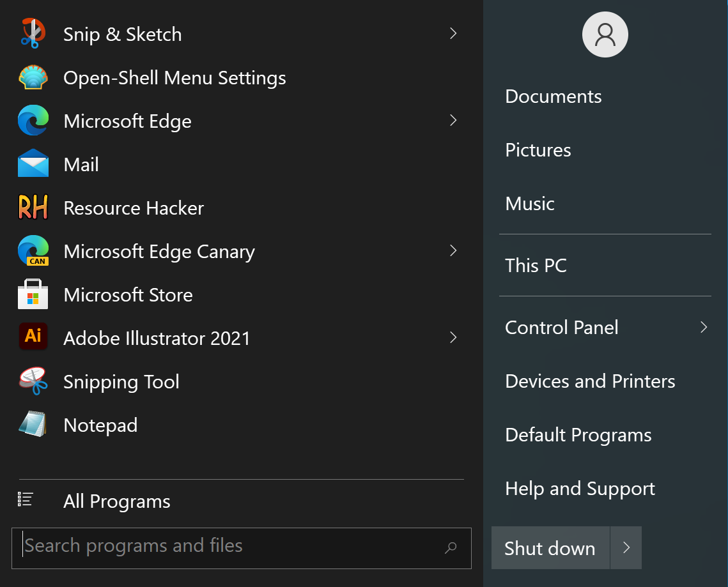728x587 pixels.
Task: Click the Search programs and files box
Action: (242, 548)
